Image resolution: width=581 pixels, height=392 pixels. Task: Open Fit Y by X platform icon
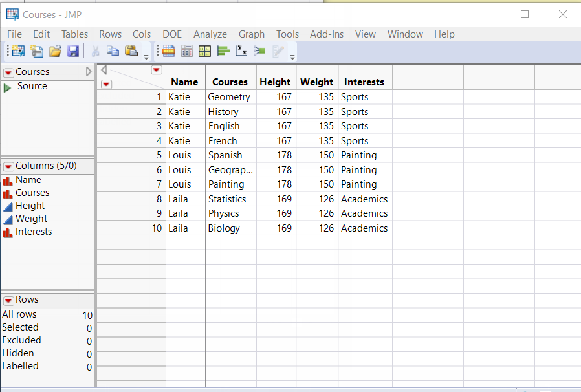[x=241, y=51]
